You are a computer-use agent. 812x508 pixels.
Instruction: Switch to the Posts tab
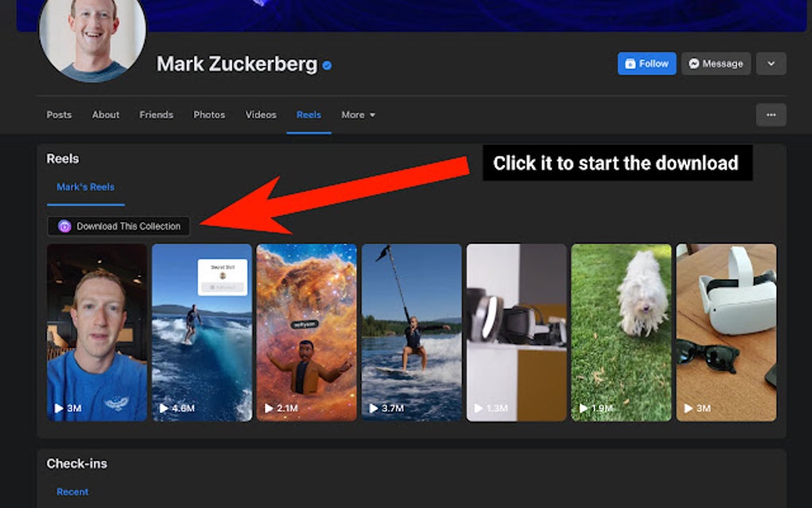59,115
